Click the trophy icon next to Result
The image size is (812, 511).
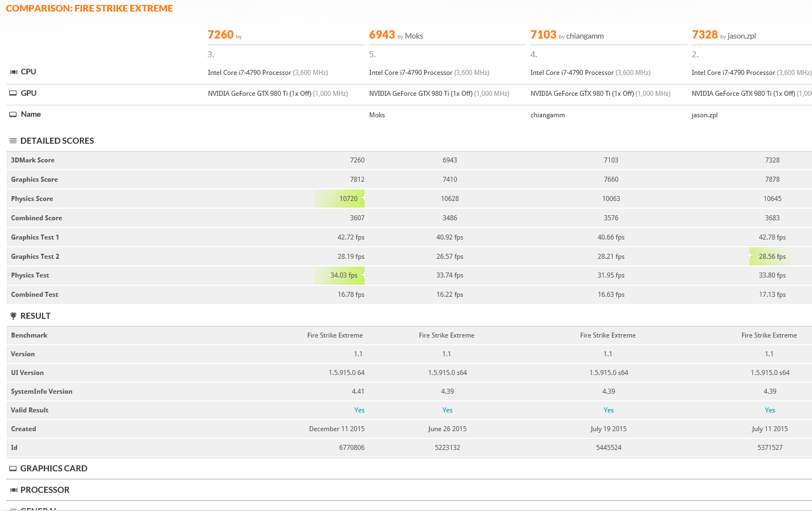click(x=13, y=316)
